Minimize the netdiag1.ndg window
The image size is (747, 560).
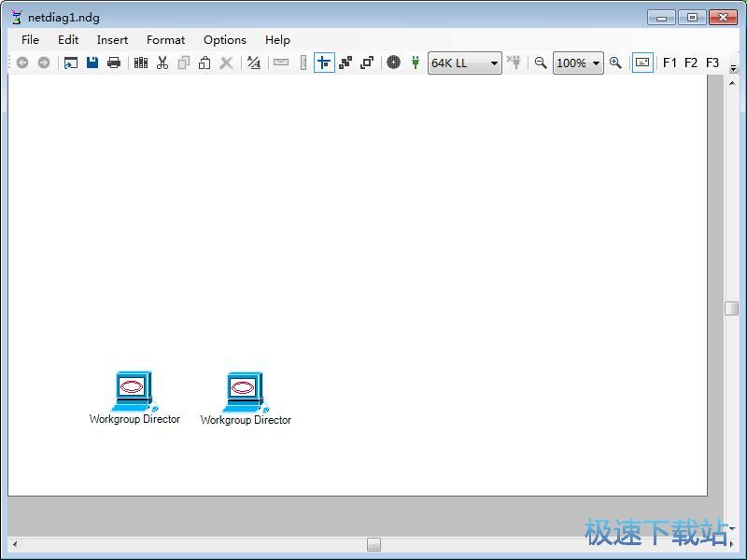click(661, 18)
